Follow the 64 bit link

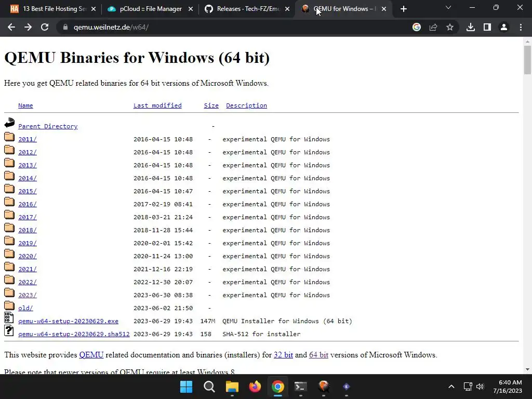pos(318,355)
